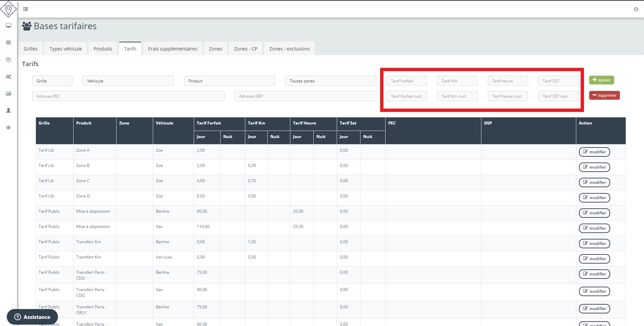Switch to the Zones - exclusions tab
This screenshot has height=326, width=644.
point(289,49)
